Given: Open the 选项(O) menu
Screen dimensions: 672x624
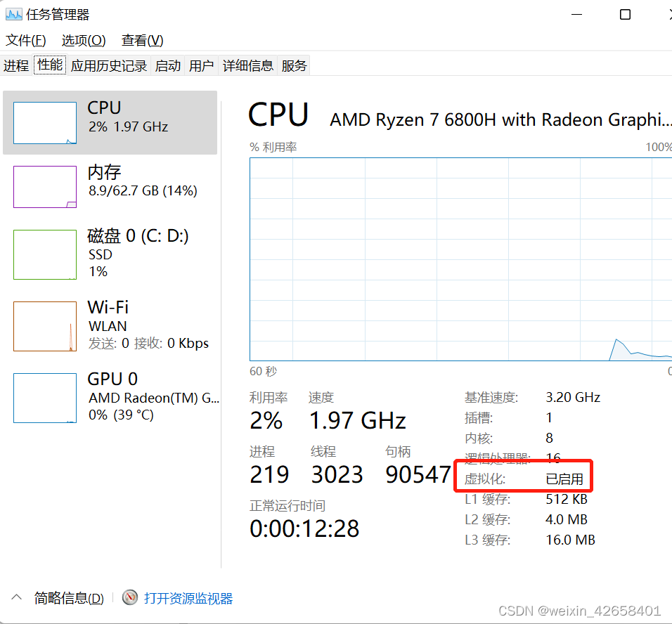Looking at the screenshot, I should coord(84,40).
